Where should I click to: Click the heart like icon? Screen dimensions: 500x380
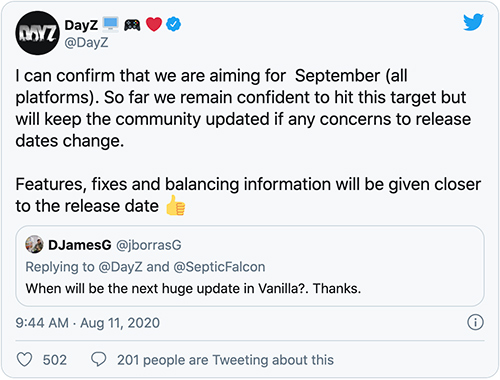24,360
